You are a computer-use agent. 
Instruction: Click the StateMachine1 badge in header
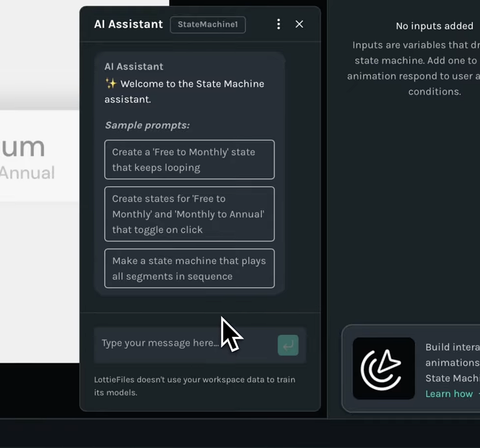(208, 24)
